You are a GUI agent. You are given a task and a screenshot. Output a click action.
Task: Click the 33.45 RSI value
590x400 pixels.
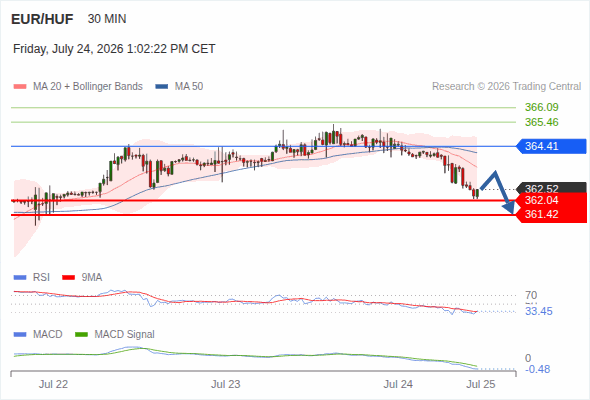pos(538,312)
